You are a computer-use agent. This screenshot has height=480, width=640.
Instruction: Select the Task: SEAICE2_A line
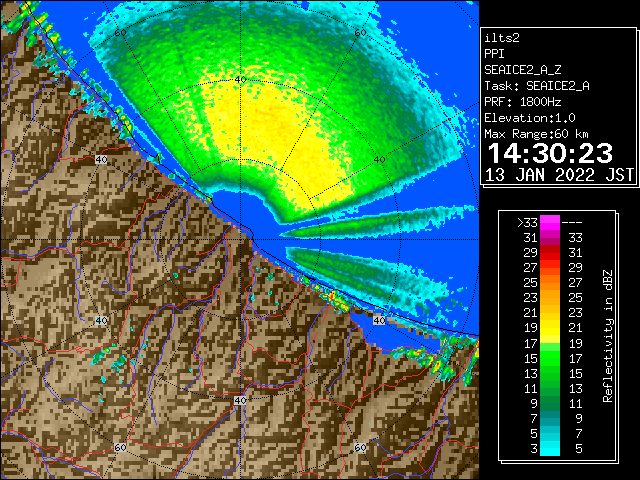tap(537, 86)
